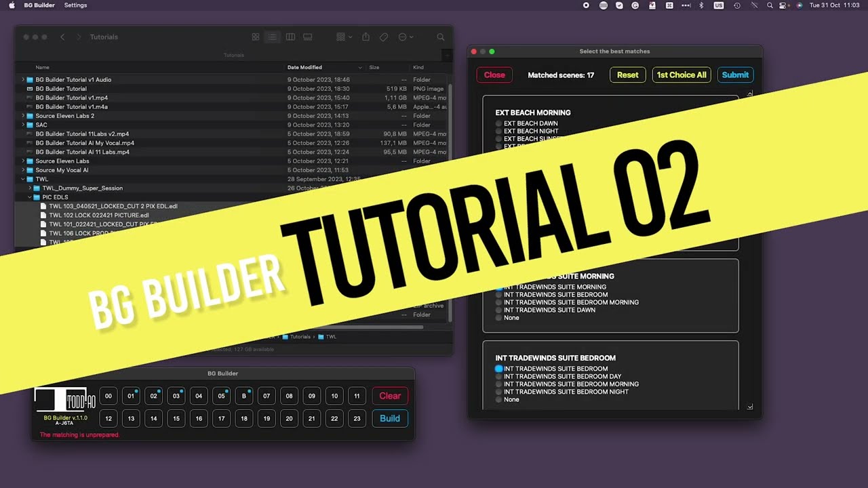Open the US input source menu
This screenshot has width=868, height=488.
pos(718,5)
